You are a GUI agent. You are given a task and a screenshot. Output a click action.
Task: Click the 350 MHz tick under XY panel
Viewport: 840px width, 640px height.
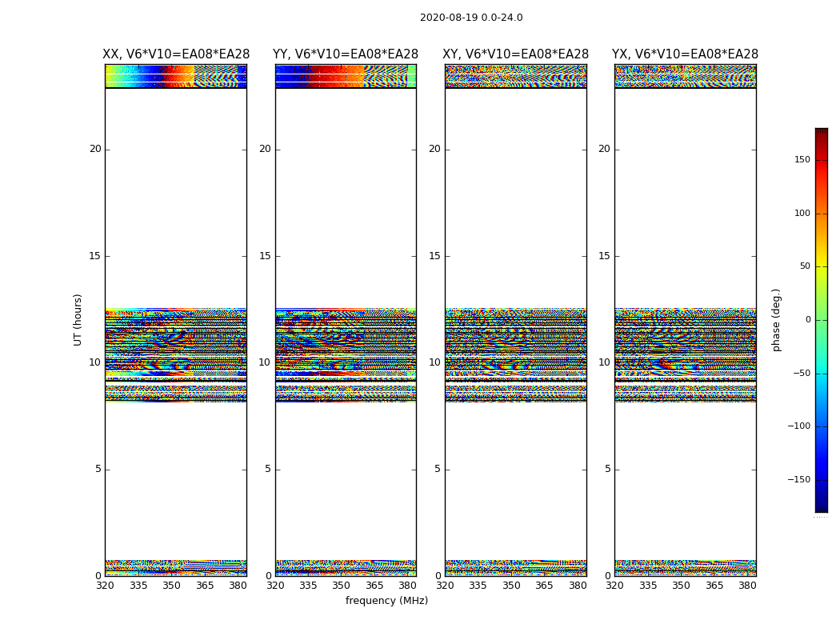511,586
